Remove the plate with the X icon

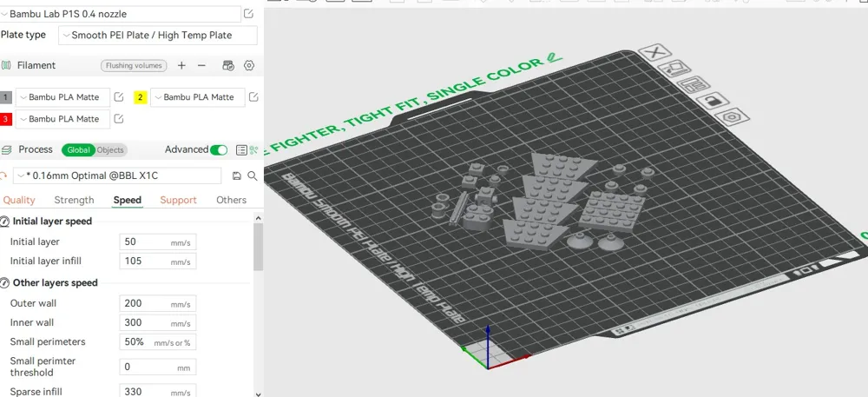tap(654, 53)
